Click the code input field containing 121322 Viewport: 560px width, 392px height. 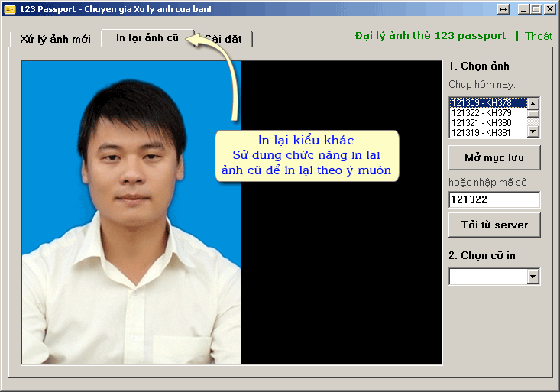click(x=494, y=199)
